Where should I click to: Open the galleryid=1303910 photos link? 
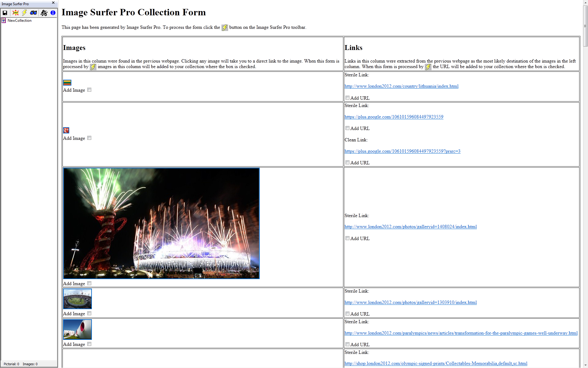[x=411, y=302]
